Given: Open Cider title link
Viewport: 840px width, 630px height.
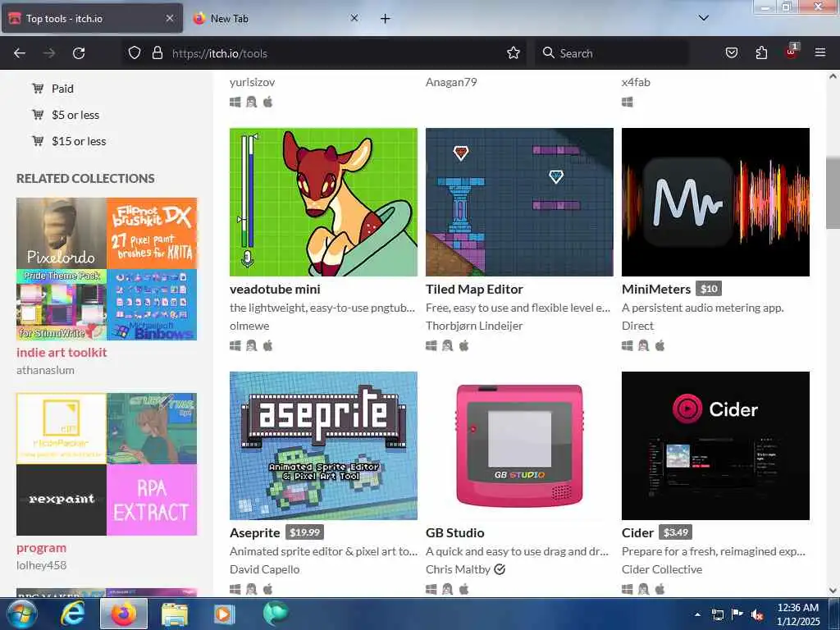Looking at the screenshot, I should pyautogui.click(x=637, y=533).
